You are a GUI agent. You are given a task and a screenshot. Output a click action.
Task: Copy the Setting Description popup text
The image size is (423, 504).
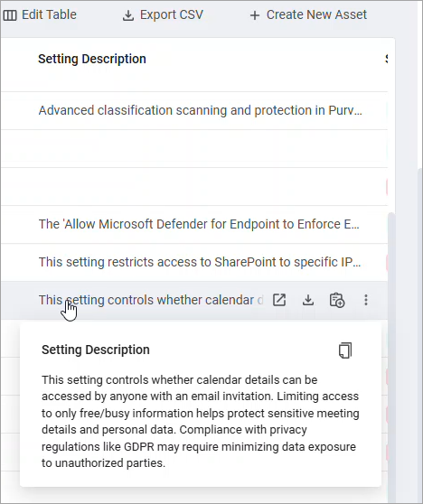[x=345, y=350]
